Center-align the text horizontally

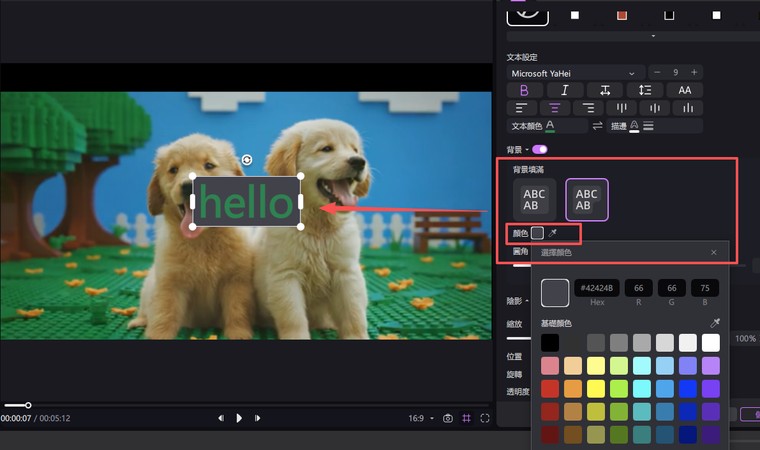point(553,108)
